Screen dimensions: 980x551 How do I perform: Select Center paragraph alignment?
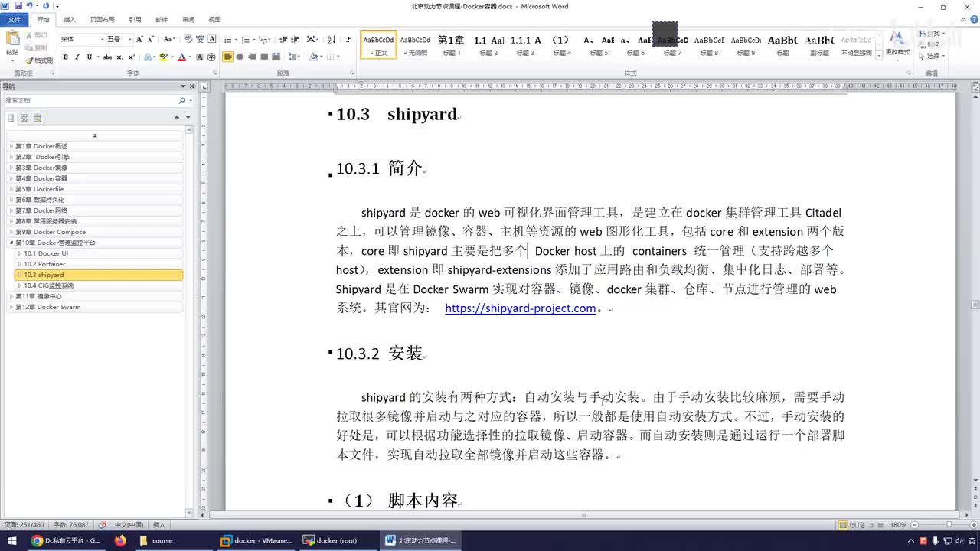pyautogui.click(x=240, y=57)
